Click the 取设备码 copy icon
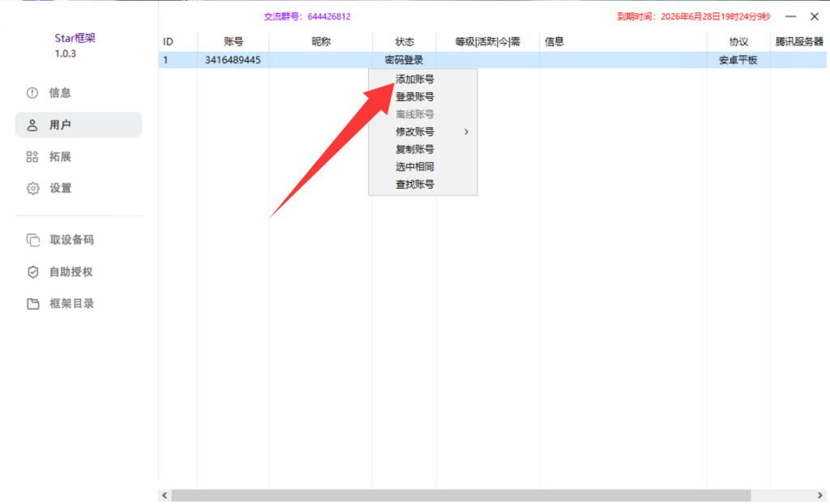This screenshot has height=504, width=830. click(x=32, y=240)
